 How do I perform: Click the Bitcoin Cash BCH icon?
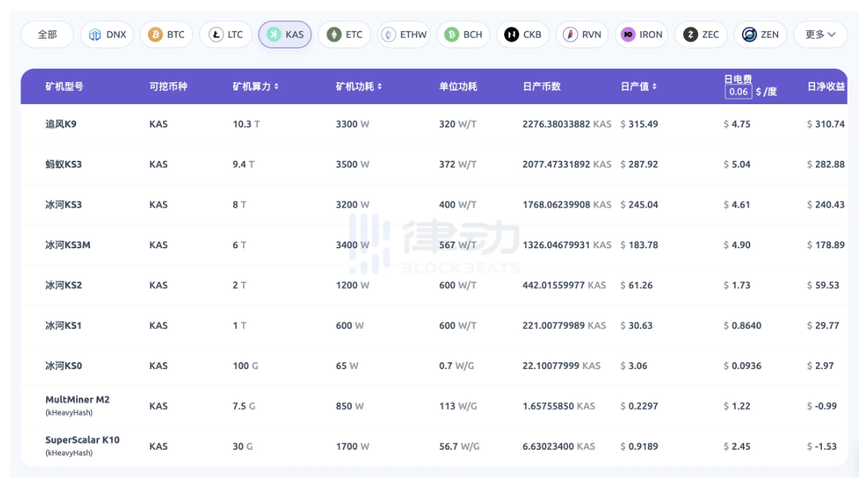(x=451, y=35)
